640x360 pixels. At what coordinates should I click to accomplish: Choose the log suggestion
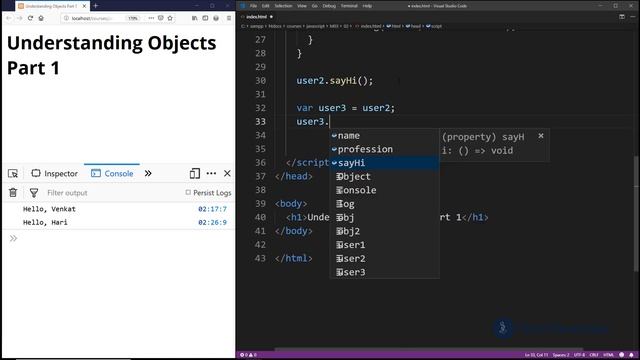pos(384,204)
